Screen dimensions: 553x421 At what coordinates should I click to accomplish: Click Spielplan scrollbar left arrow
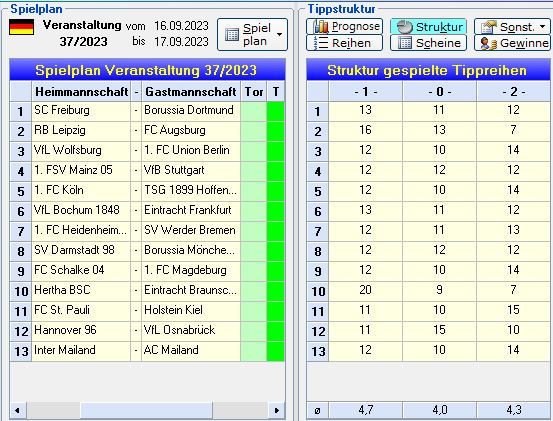click(17, 410)
